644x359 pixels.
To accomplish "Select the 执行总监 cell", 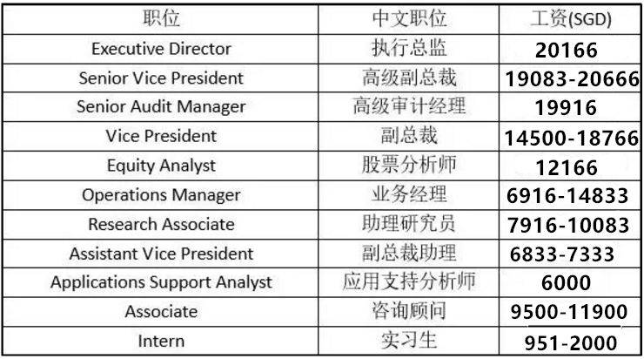I will [x=408, y=48].
